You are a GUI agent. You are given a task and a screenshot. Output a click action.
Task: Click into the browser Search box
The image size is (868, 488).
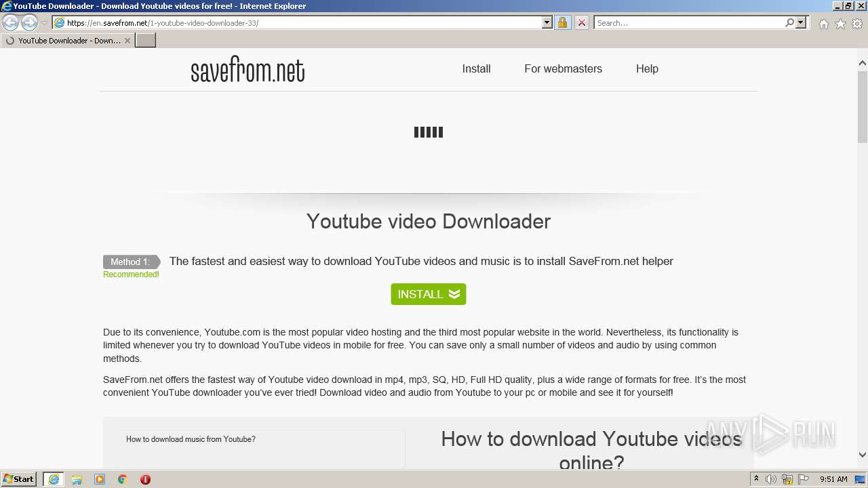tap(689, 22)
